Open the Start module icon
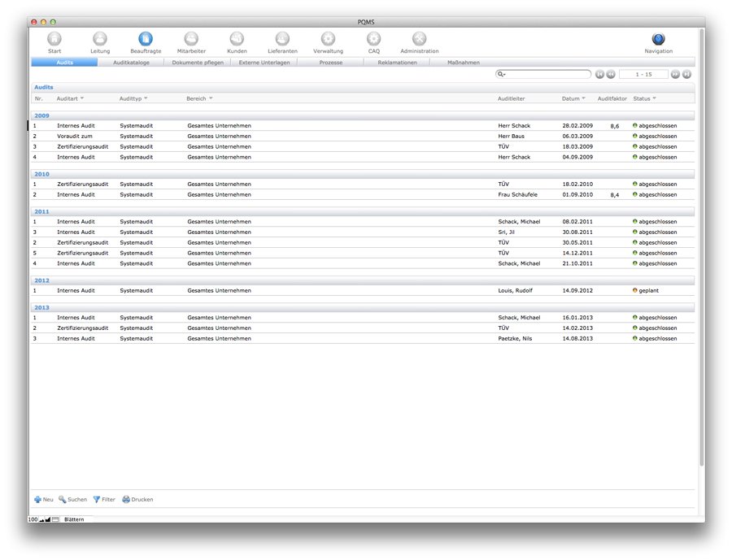This screenshot has height=560, width=732. (54, 38)
